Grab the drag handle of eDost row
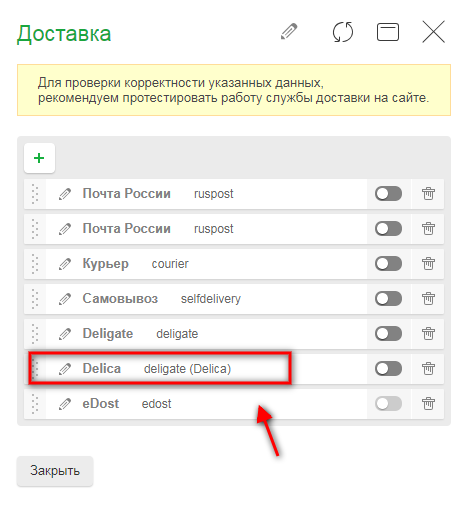Image resolution: width=470 pixels, height=518 pixels. tap(35, 404)
